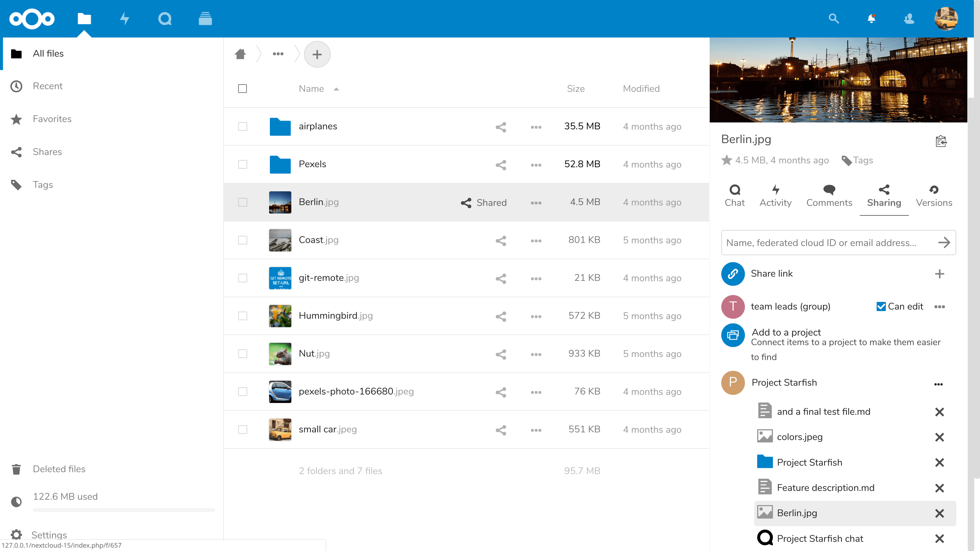Sort by Size column header
Screen dimensions: 980x551
click(576, 89)
